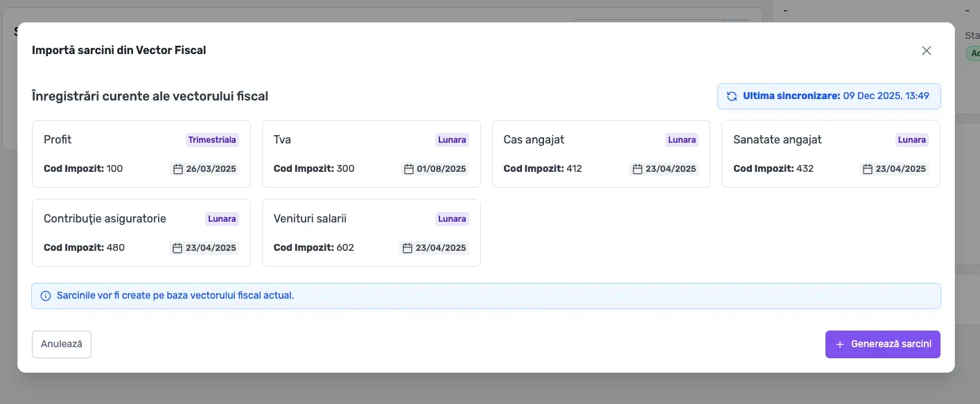Click Cod Impozit: 100 text
Viewport: 980px width, 404px height.
click(83, 168)
